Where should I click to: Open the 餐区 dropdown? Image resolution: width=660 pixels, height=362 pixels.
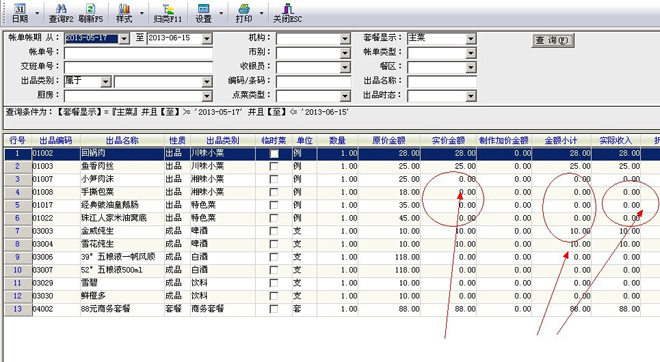tap(471, 67)
